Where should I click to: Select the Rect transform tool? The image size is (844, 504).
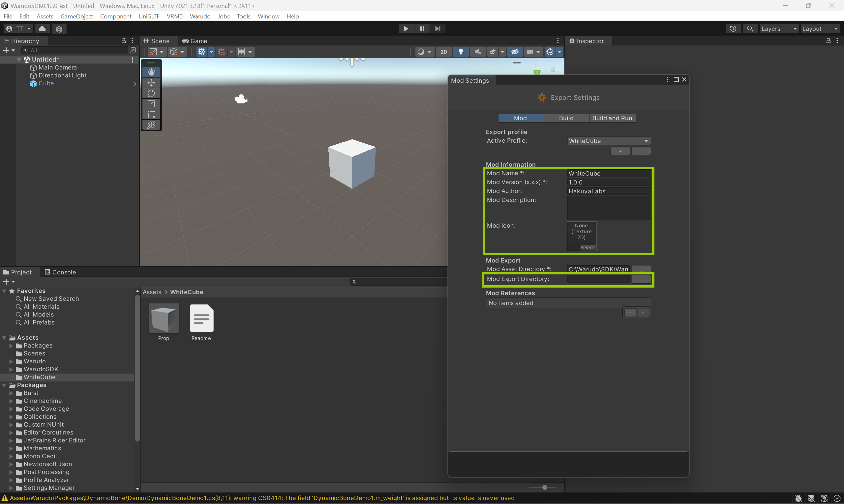151,114
